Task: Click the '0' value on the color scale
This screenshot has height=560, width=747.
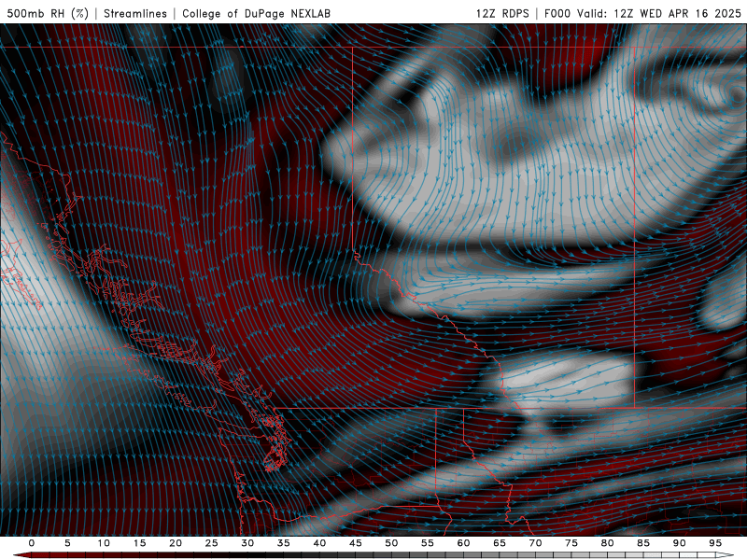Action: tap(32, 543)
